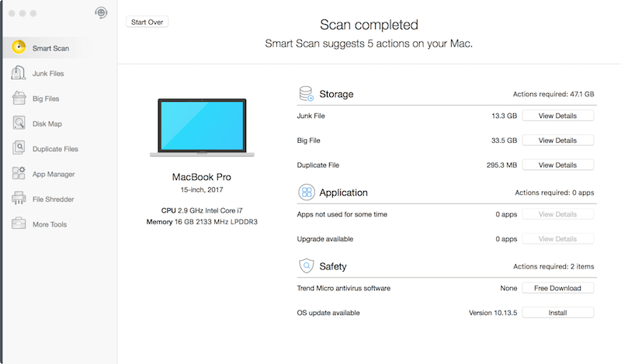Screen dimensions: 621x364
Task: Click the 'None' antivirus status value
Action: pos(508,288)
